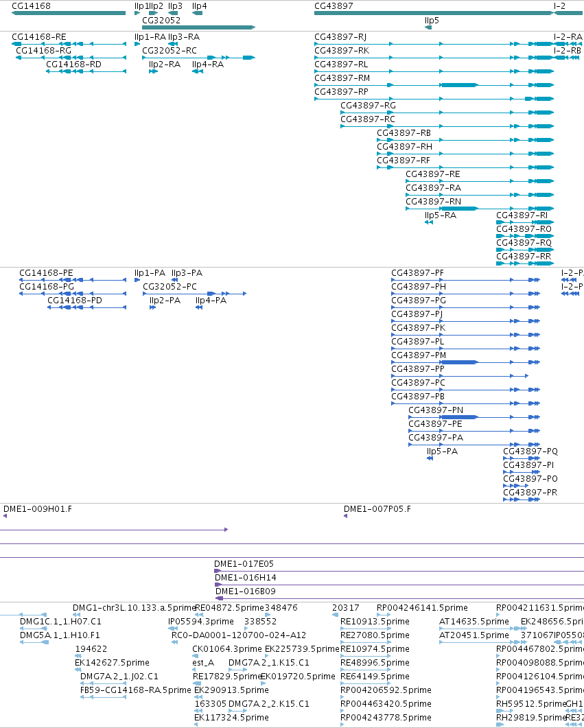This screenshot has width=584, height=728.
Task: Click the thick block of CG43897-PM
Action: [x=459, y=362]
